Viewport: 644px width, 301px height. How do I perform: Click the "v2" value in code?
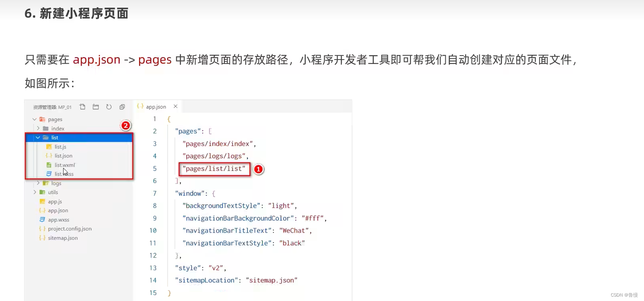tap(216, 268)
